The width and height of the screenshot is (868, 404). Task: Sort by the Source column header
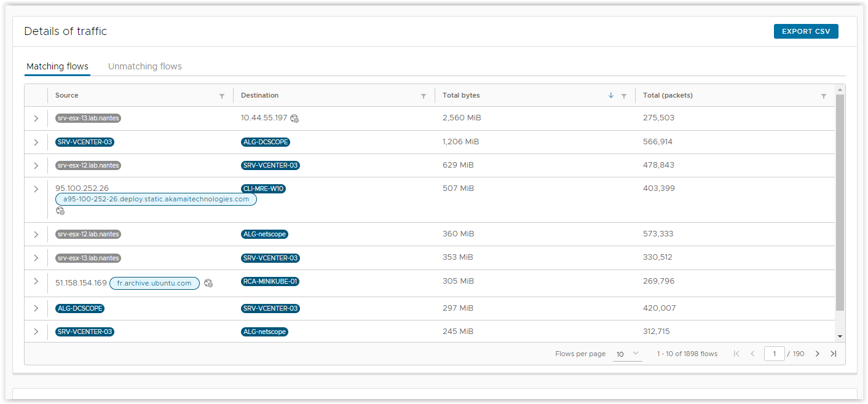click(67, 95)
